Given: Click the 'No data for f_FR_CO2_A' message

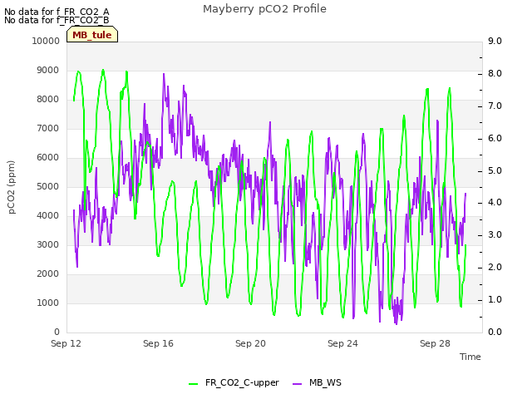Looking at the screenshot, I should point(57,12).
